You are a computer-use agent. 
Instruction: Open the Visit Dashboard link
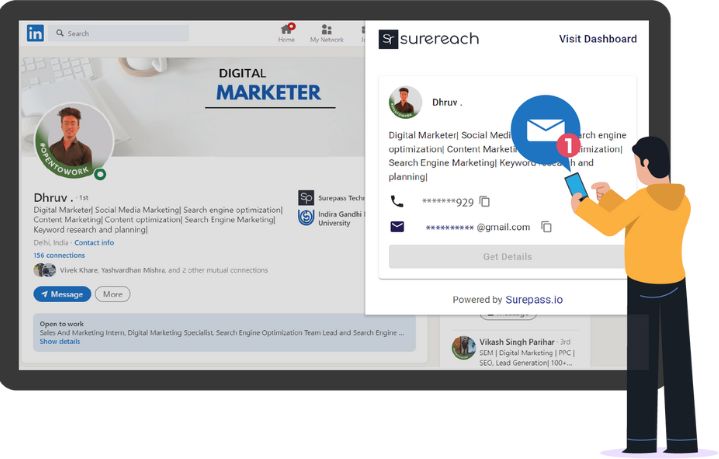[597, 39]
